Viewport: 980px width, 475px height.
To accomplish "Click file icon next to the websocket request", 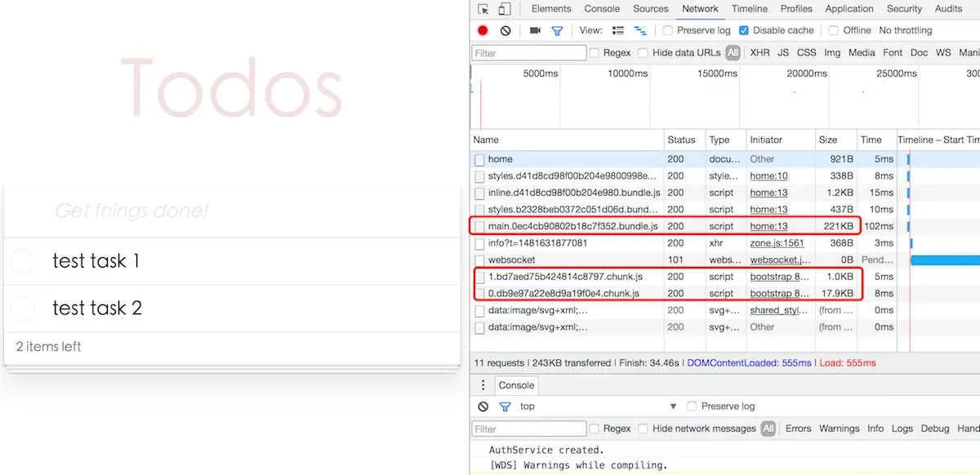I will [479, 260].
